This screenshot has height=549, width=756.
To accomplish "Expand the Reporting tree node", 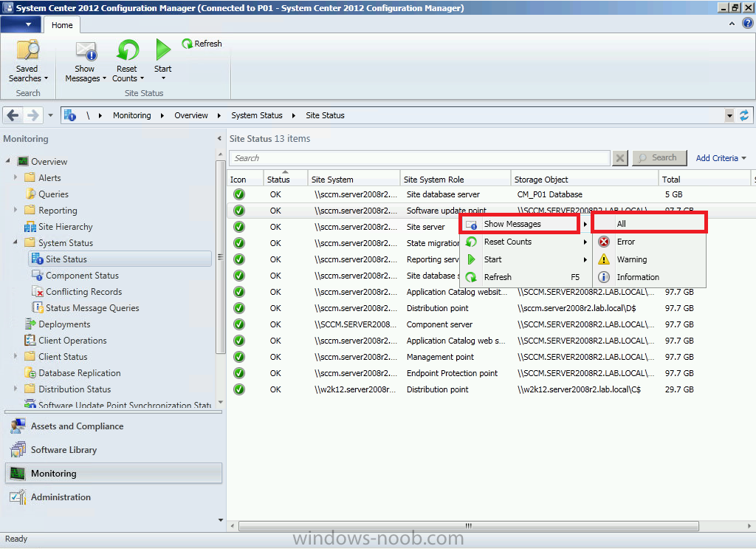I will point(16,210).
